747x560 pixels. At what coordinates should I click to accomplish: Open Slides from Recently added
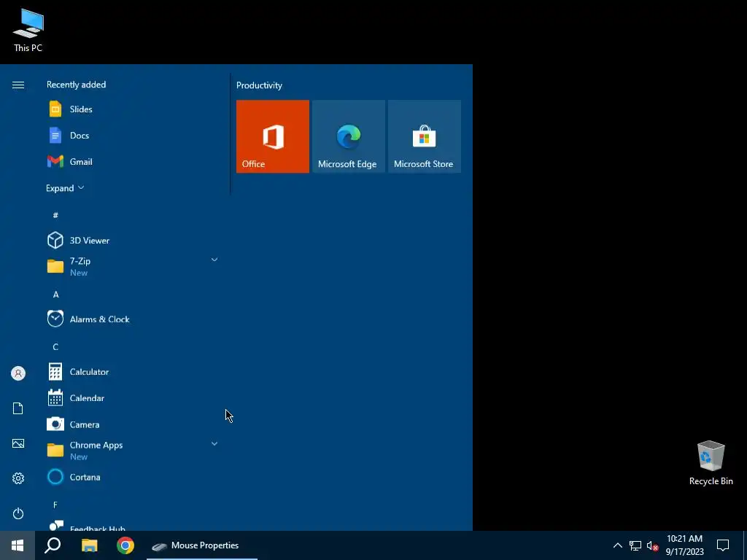pyautogui.click(x=133, y=109)
